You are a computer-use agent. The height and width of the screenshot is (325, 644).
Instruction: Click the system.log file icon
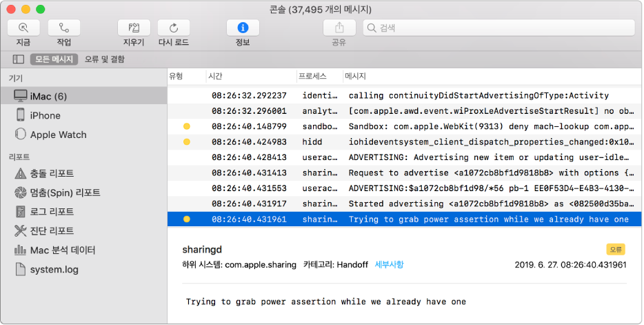(x=20, y=269)
